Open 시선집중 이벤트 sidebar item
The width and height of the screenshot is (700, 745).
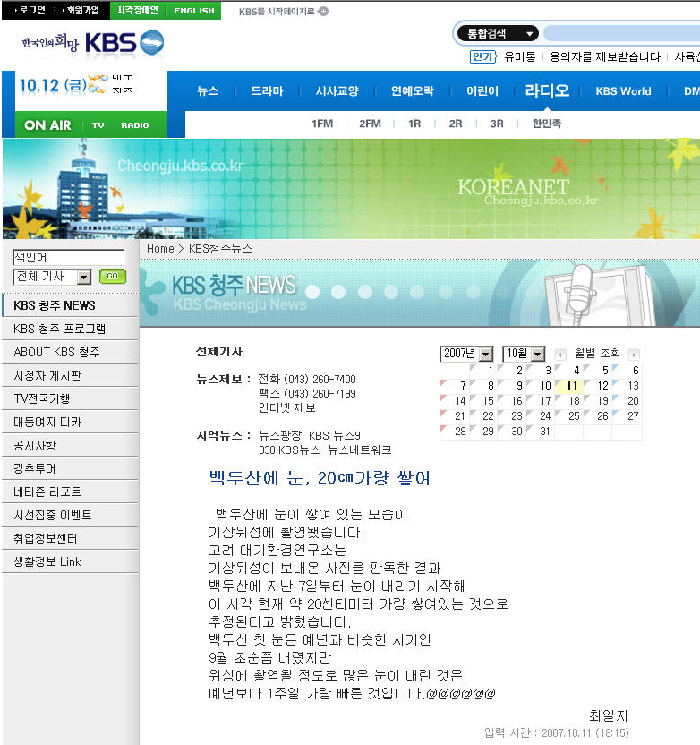[71, 515]
